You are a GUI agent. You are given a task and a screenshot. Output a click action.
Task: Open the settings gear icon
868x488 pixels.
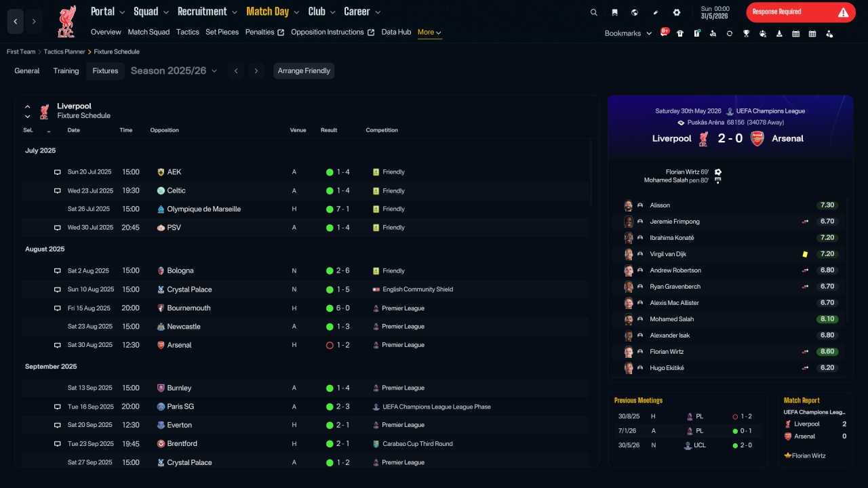(677, 12)
